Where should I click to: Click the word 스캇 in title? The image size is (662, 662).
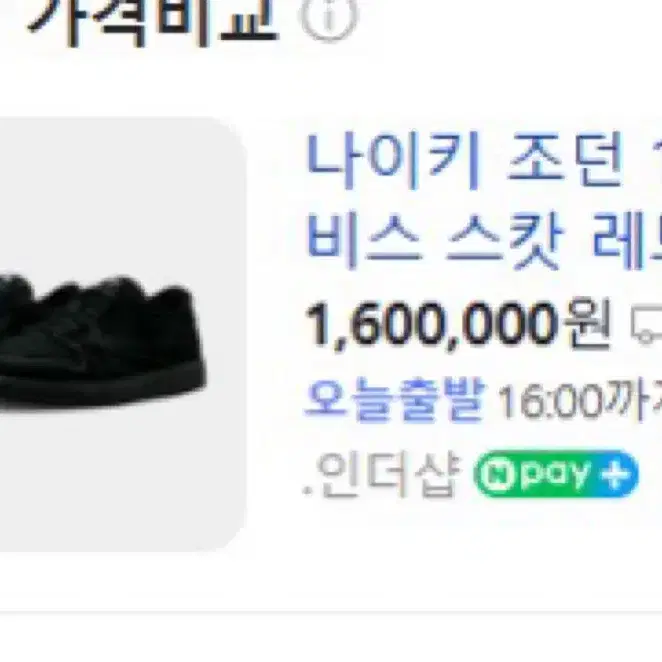pos(506,244)
